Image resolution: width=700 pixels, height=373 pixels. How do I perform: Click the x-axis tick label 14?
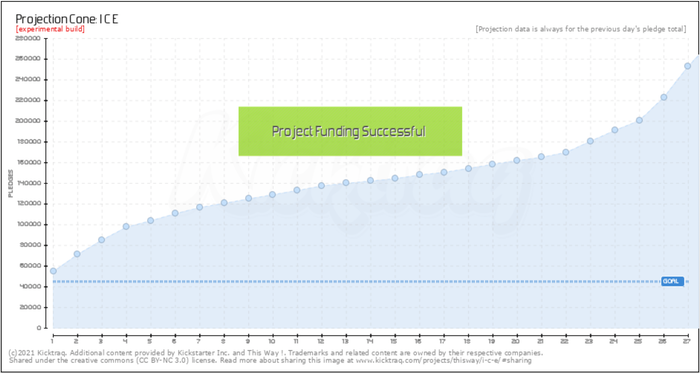pyautogui.click(x=370, y=341)
